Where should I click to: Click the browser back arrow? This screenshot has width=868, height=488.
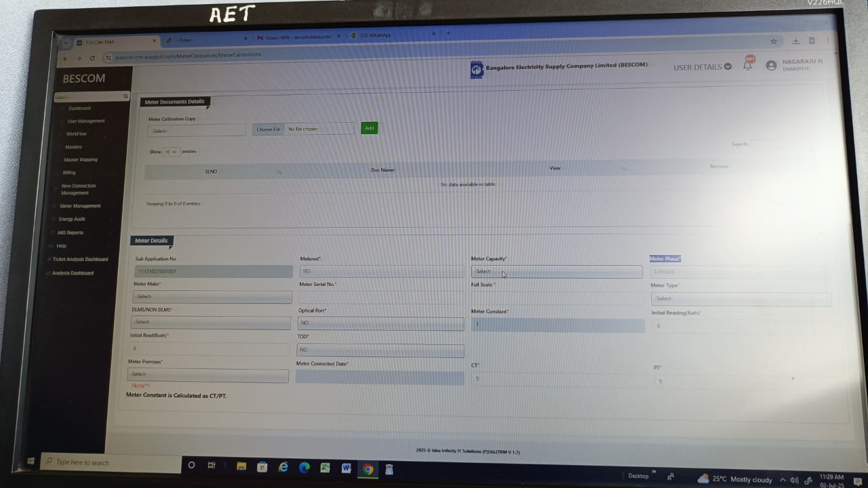[x=65, y=58]
